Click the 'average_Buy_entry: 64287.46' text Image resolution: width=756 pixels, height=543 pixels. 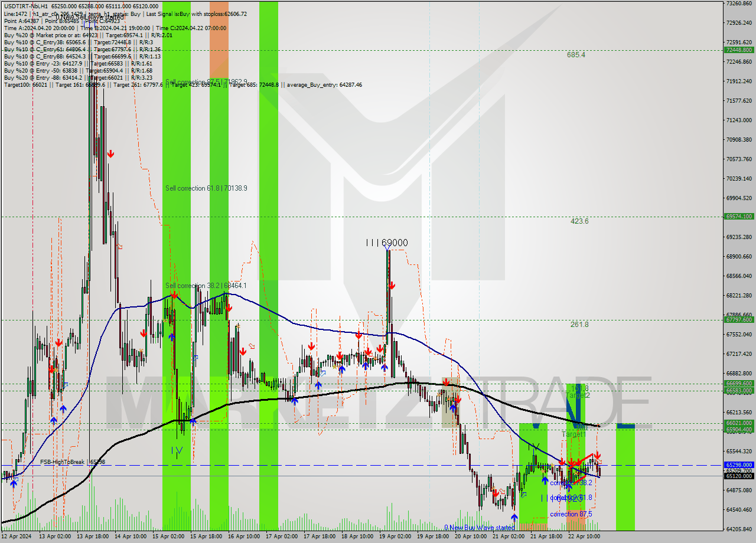tap(324, 84)
